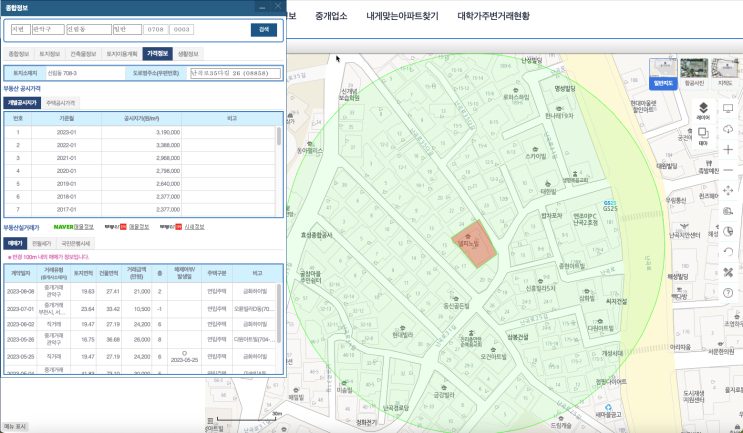
Task: Click the 2018-01 row date
Action: 66,197
